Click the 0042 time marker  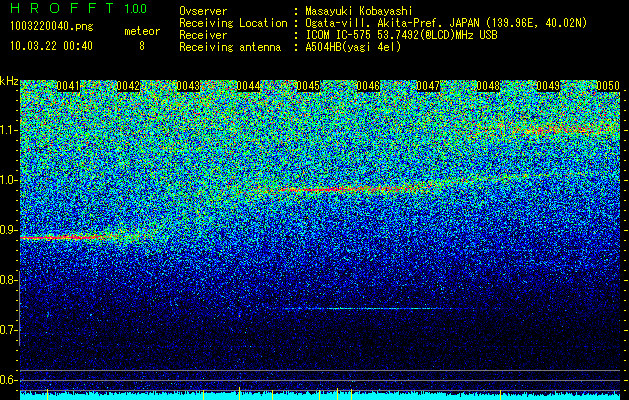pyautogui.click(x=128, y=86)
